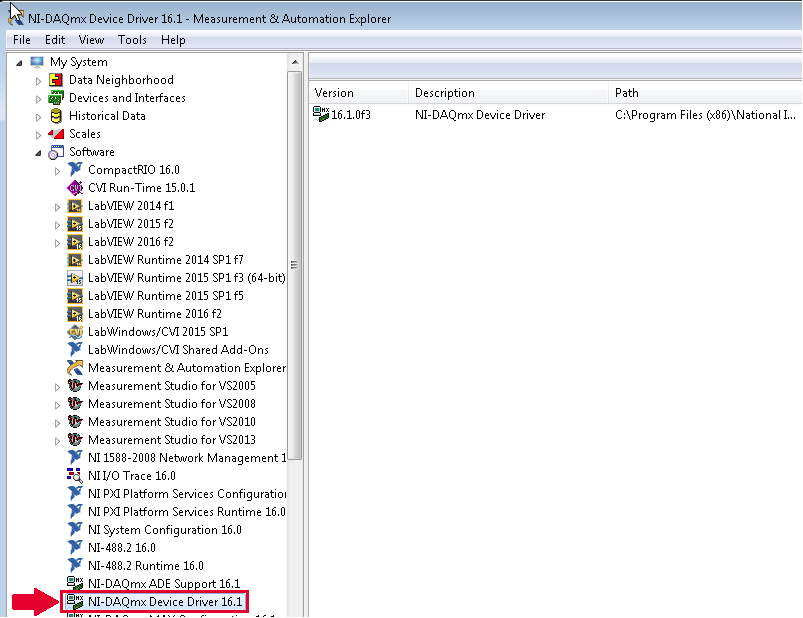Expand the LabVIEW 2016 f2 node
This screenshot has width=803, height=618.
(x=57, y=243)
